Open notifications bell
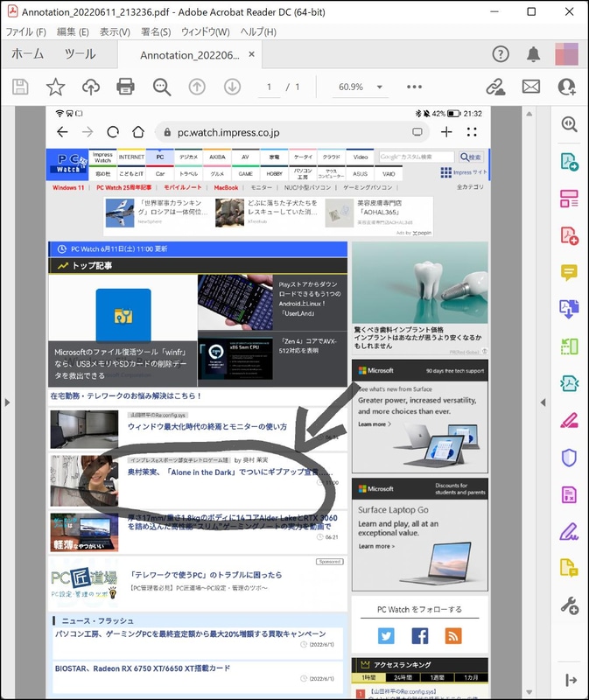 [533, 54]
